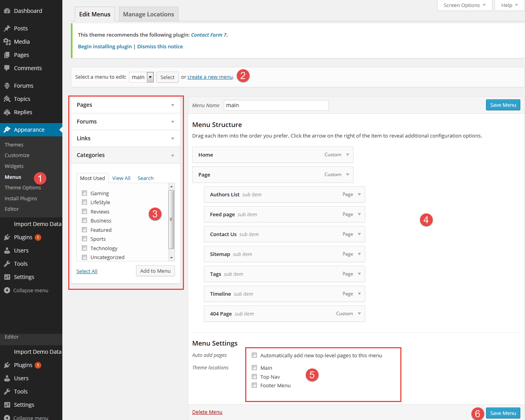Click the Topics icon in sidebar

pos(7,99)
